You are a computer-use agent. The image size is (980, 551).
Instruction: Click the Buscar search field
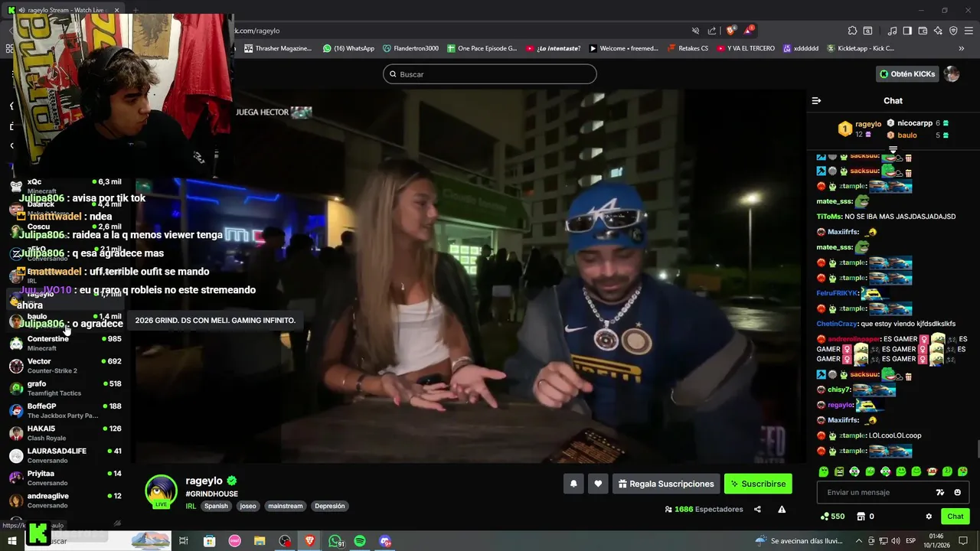[x=490, y=74]
